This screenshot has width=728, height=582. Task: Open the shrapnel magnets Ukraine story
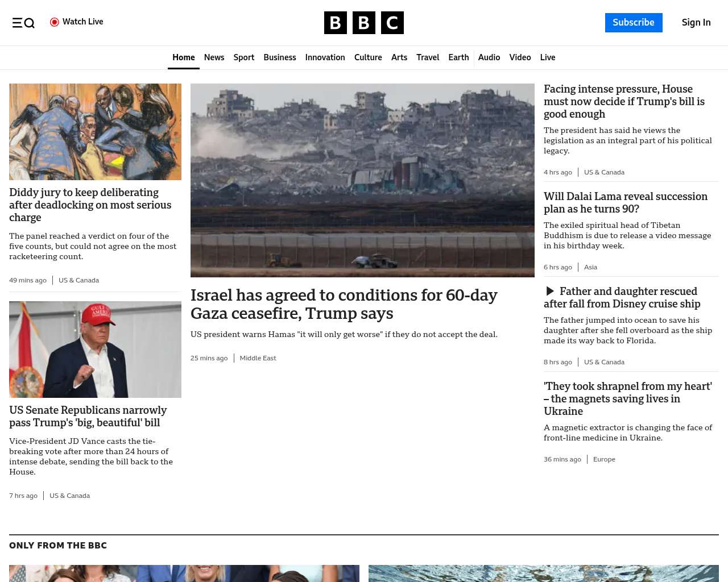(628, 398)
